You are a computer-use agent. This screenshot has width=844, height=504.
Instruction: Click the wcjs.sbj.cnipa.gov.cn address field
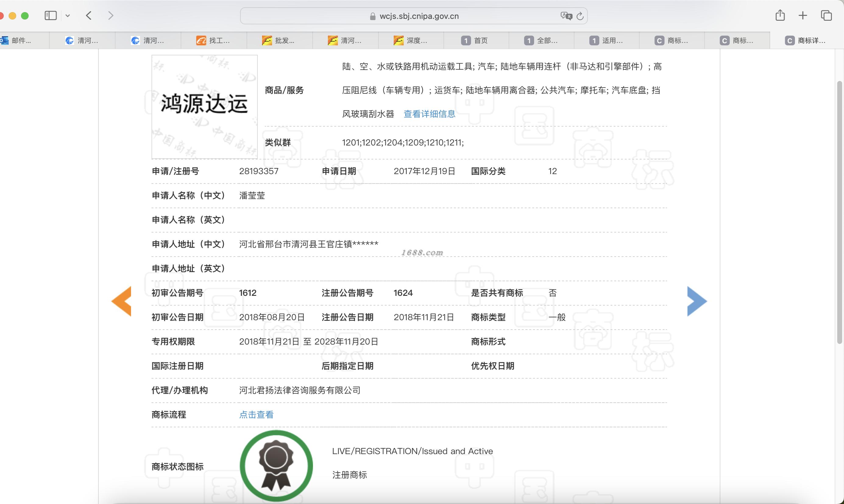pyautogui.click(x=419, y=16)
